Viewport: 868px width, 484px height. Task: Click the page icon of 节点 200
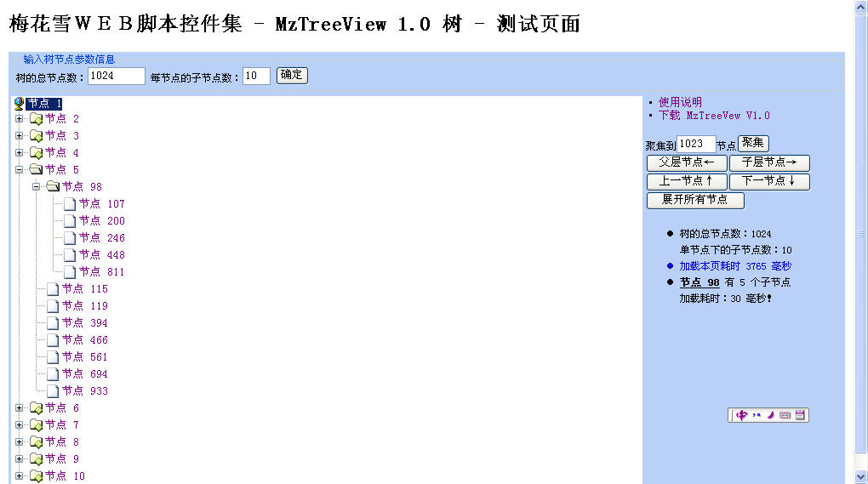(70, 221)
